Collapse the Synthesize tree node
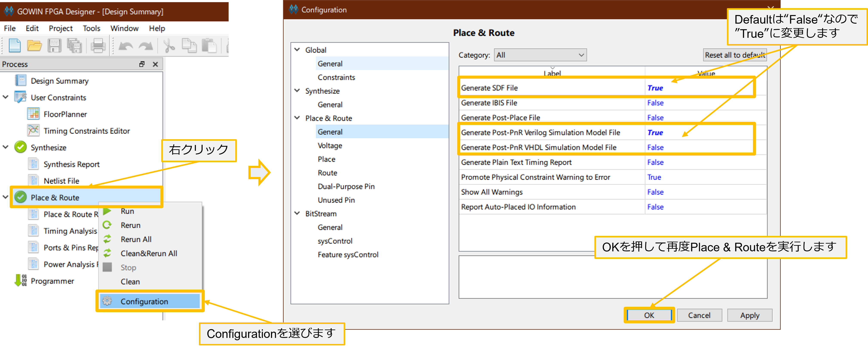Image resolution: width=868 pixels, height=348 pixels. (6, 147)
